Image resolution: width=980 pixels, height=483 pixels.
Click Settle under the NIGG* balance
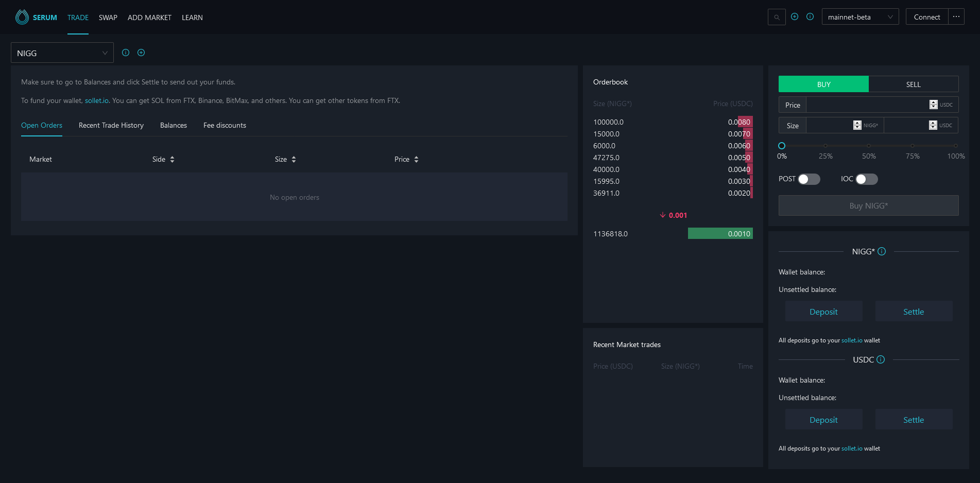click(914, 312)
